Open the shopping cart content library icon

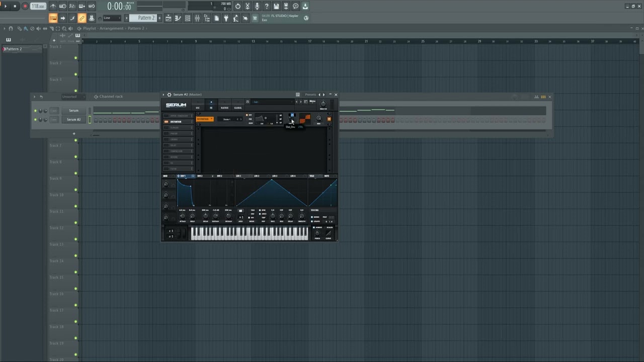255,18
